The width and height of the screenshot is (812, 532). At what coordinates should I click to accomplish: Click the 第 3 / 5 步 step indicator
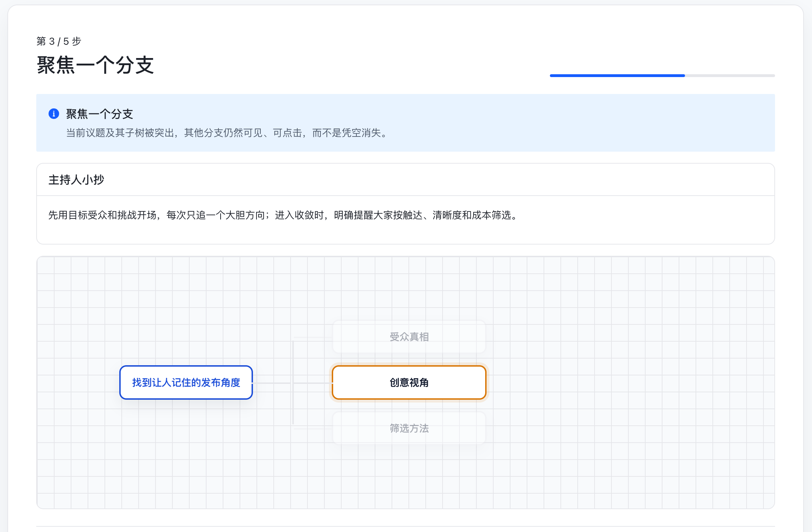coord(59,42)
